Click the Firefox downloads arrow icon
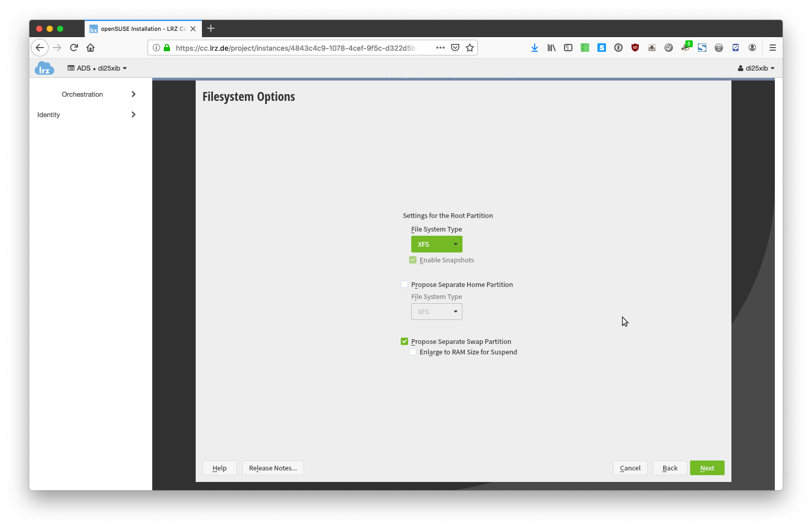The width and height of the screenshot is (812, 529). 534,48
